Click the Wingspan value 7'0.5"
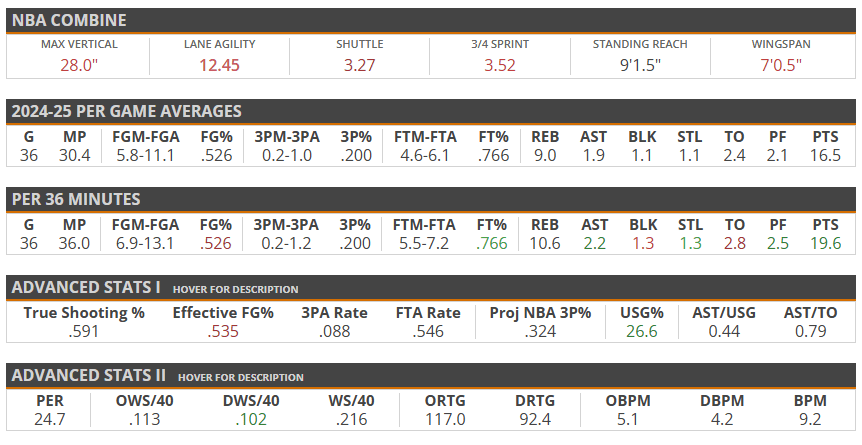Image resolution: width=862 pixels, height=445 pixels. tap(781, 65)
